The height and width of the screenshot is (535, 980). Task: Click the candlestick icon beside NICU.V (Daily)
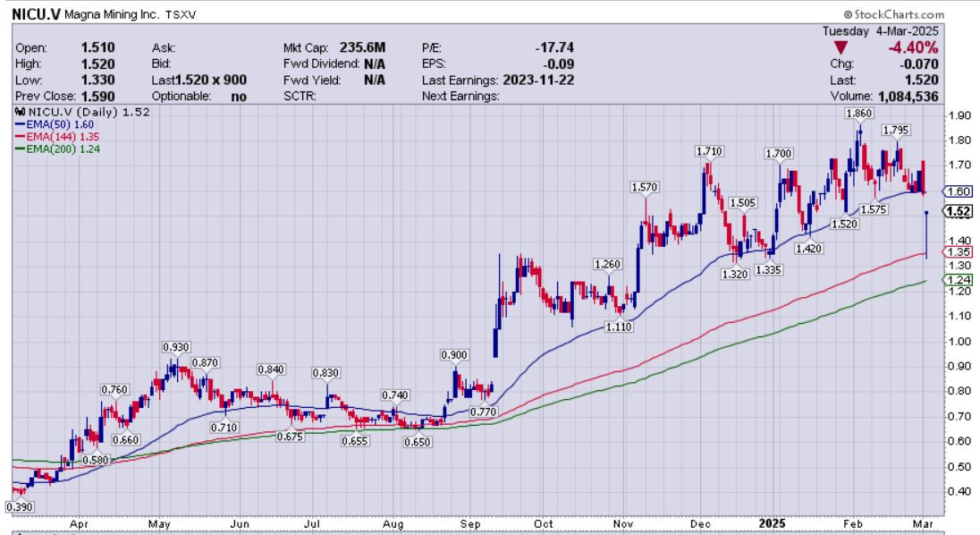[x=20, y=112]
